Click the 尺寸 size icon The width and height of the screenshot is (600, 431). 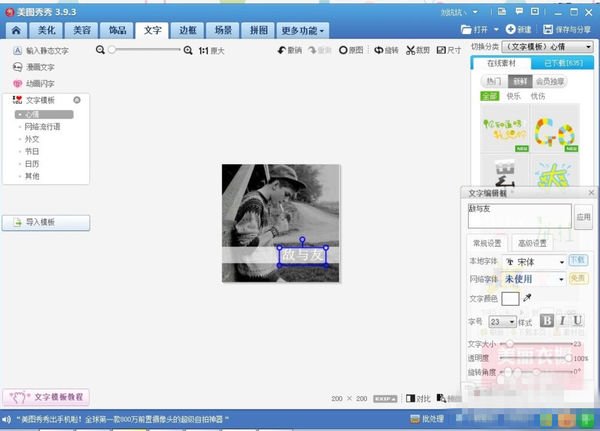[441, 50]
